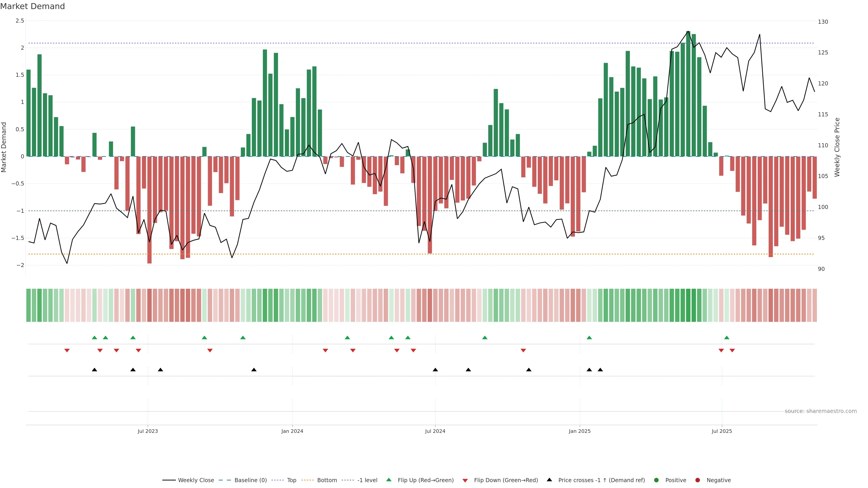This screenshot has width=868, height=488.
Task: Click the green Flip Up legend triangle
Action: point(389,480)
